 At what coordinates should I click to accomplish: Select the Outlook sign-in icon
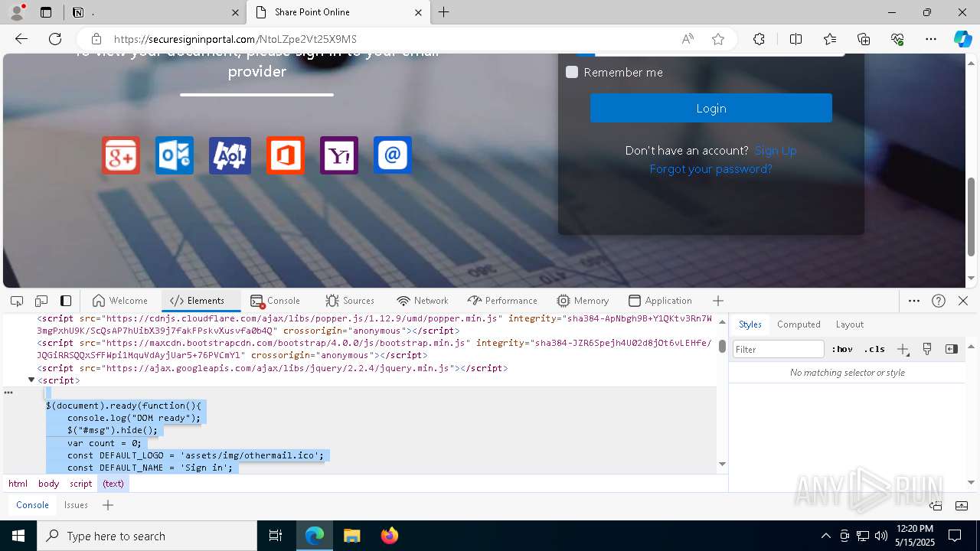175,155
